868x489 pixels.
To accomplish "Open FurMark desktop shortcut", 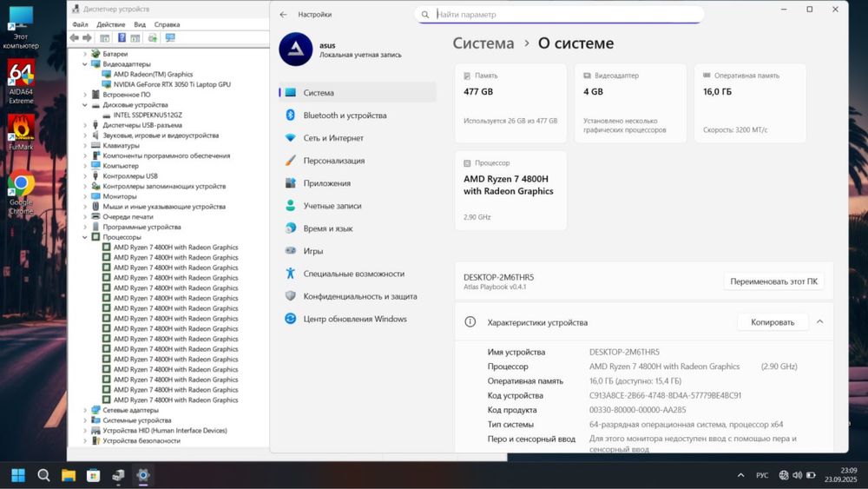I will (21, 132).
